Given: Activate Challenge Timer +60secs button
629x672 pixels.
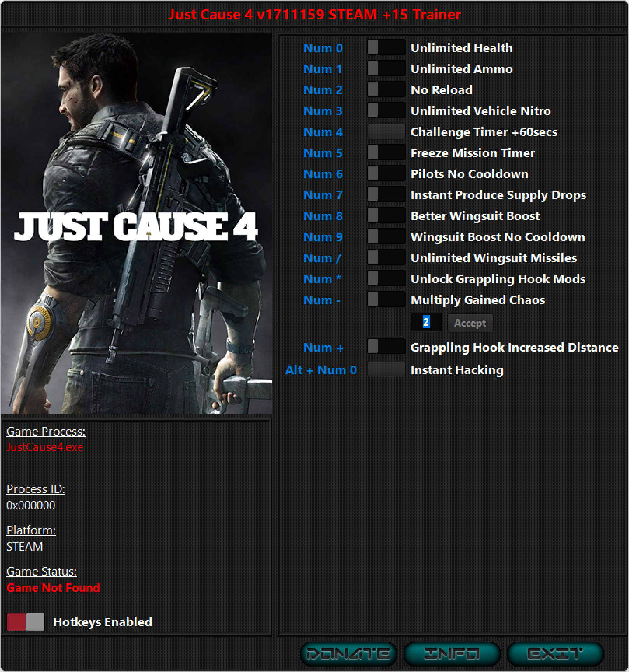Looking at the screenshot, I should (386, 132).
